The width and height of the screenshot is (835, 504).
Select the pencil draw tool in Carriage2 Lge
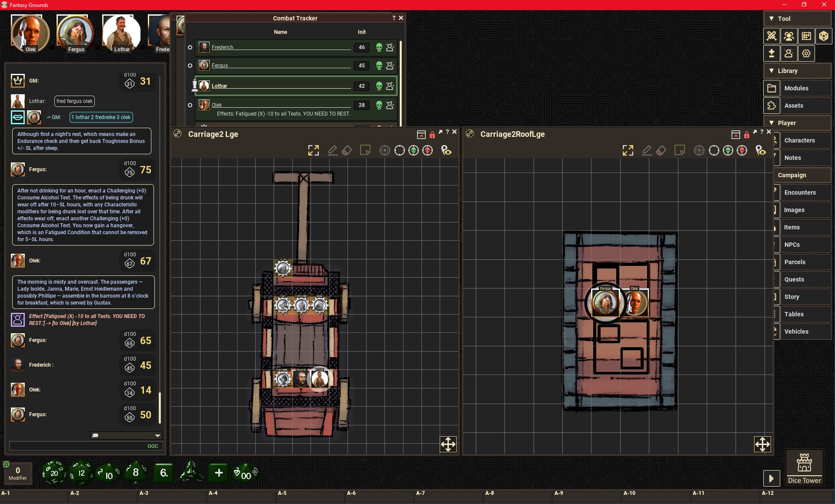pyautogui.click(x=332, y=150)
